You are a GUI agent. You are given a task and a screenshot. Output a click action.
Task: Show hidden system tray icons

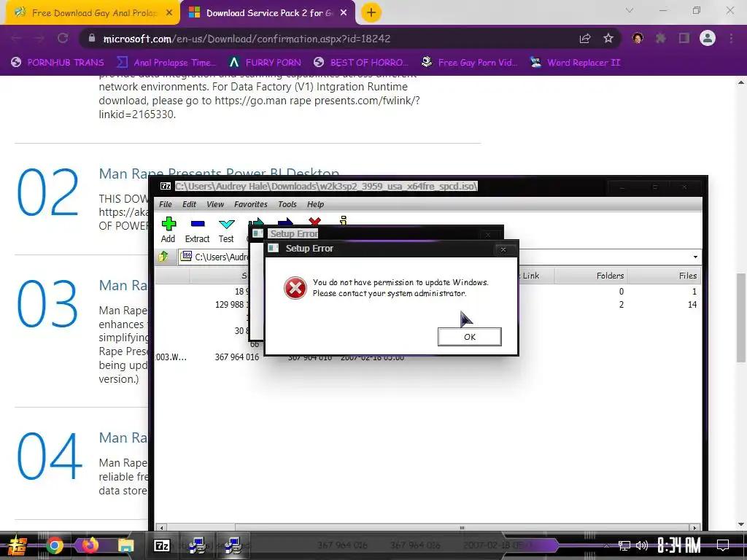(605, 545)
